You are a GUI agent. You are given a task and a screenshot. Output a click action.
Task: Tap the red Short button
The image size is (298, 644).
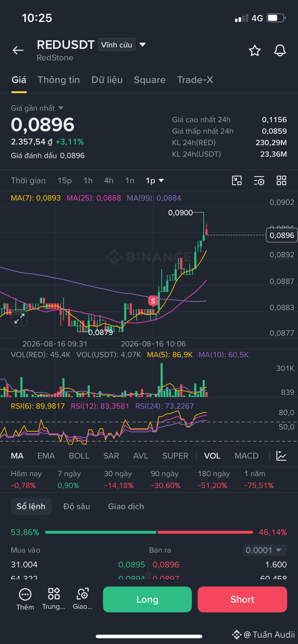point(242,599)
